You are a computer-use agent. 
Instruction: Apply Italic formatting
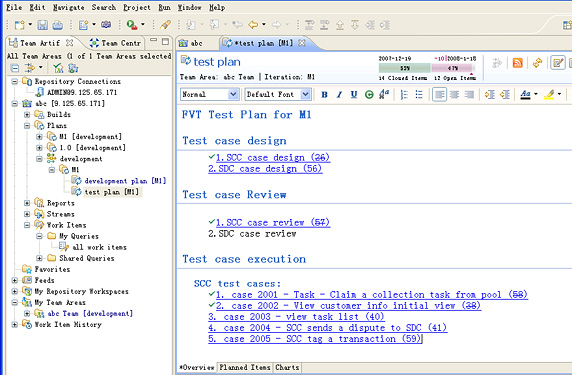tap(339, 95)
